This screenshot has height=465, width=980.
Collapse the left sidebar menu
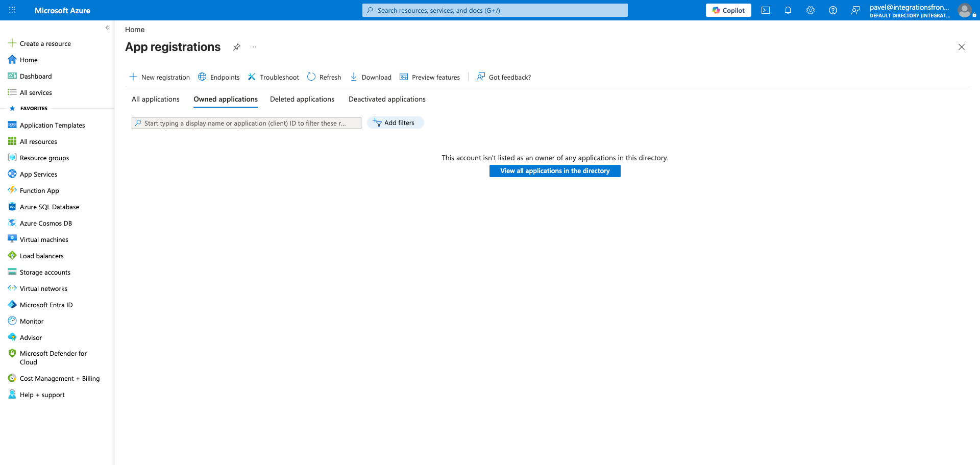(107, 28)
